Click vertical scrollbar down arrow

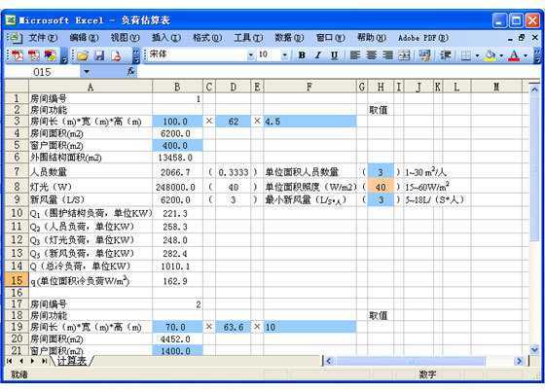pyautogui.click(x=534, y=349)
